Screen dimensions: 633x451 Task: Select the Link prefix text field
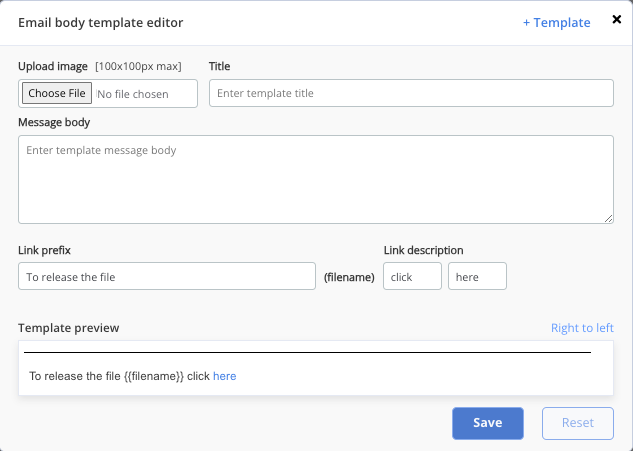click(167, 276)
